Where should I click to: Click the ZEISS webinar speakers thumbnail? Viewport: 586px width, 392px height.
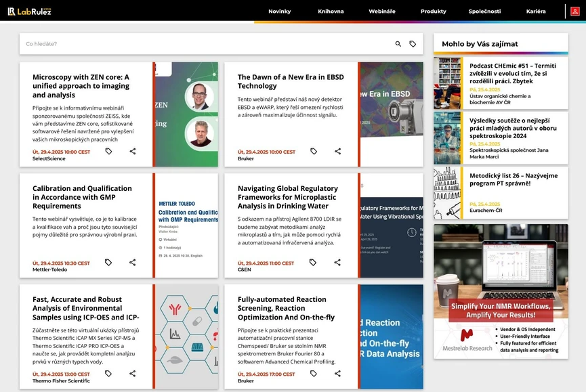pos(186,114)
